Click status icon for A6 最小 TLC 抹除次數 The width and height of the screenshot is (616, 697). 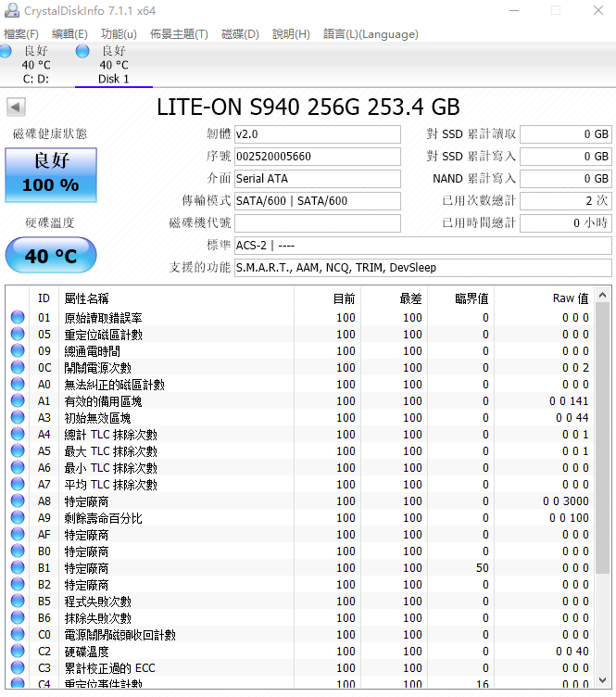point(18,467)
